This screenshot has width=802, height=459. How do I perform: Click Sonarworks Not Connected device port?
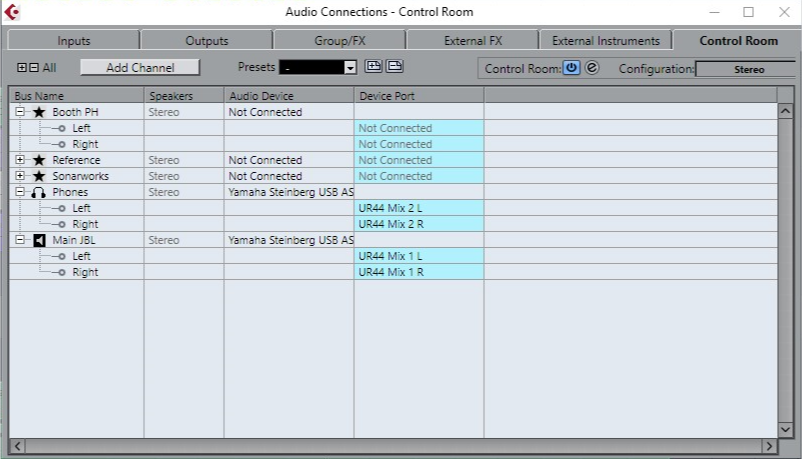click(418, 176)
